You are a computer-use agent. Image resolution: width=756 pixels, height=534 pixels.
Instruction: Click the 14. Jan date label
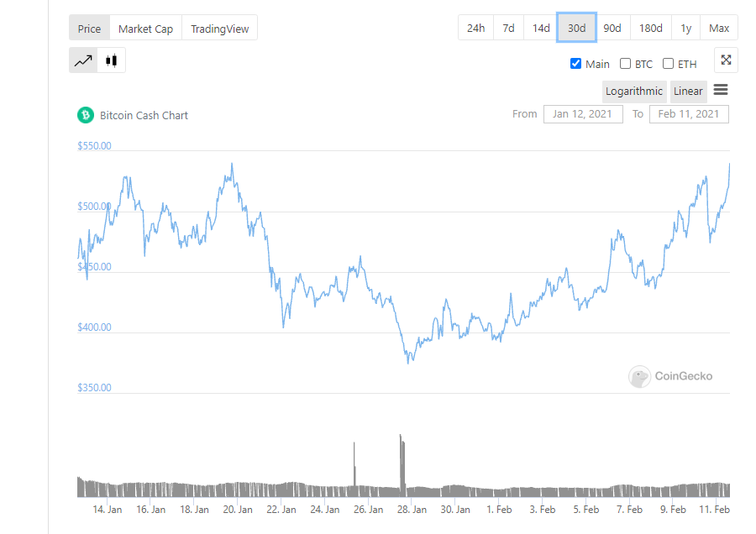pyautogui.click(x=108, y=510)
